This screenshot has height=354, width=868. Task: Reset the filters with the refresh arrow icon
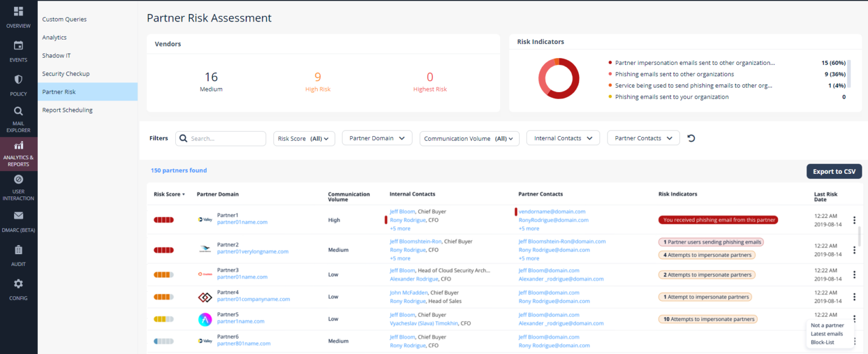691,137
